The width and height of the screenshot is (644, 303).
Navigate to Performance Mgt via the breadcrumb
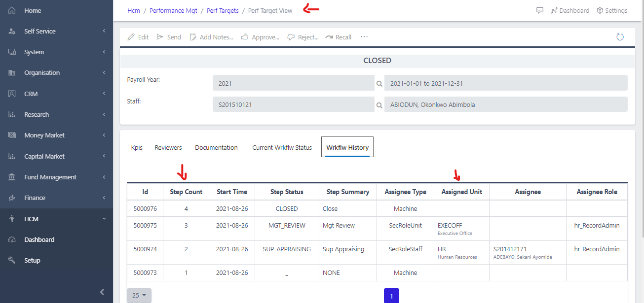point(173,10)
